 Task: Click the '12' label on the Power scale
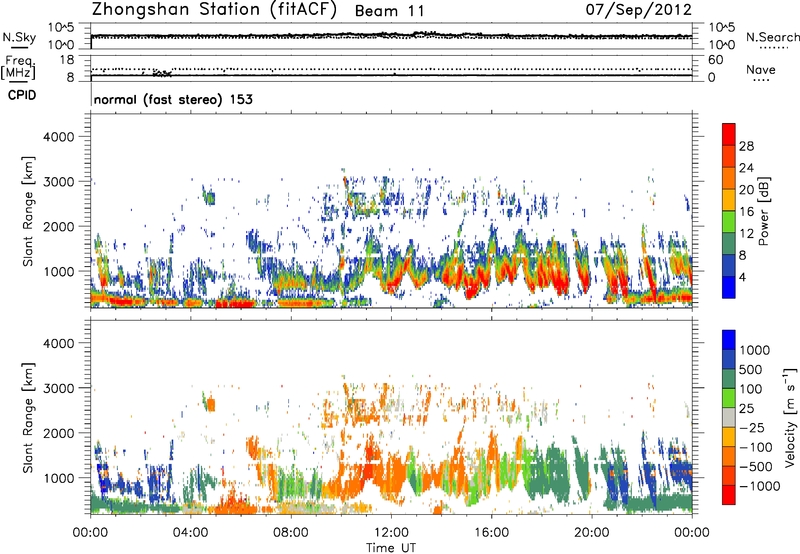coord(746,234)
